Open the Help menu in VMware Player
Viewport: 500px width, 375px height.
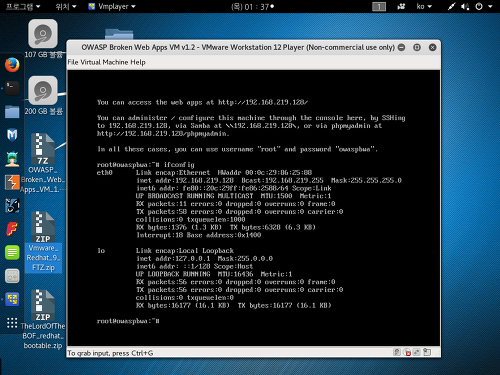[x=138, y=62]
